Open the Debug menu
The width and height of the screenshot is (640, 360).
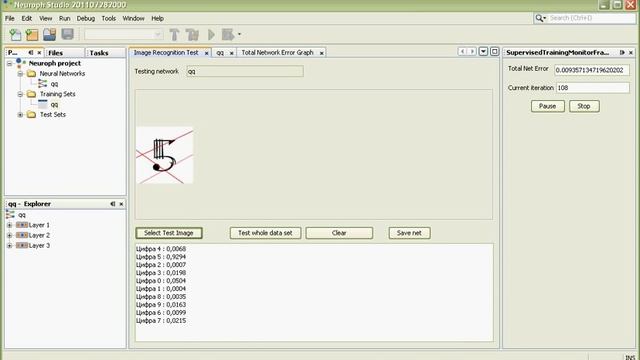coord(86,18)
